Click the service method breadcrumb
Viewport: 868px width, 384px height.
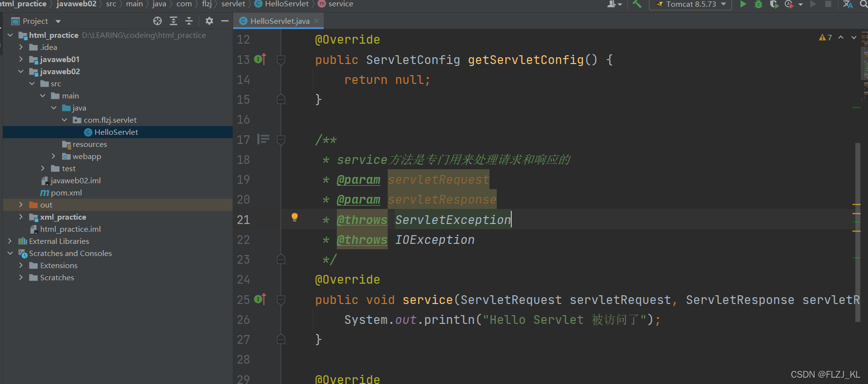coord(336,4)
